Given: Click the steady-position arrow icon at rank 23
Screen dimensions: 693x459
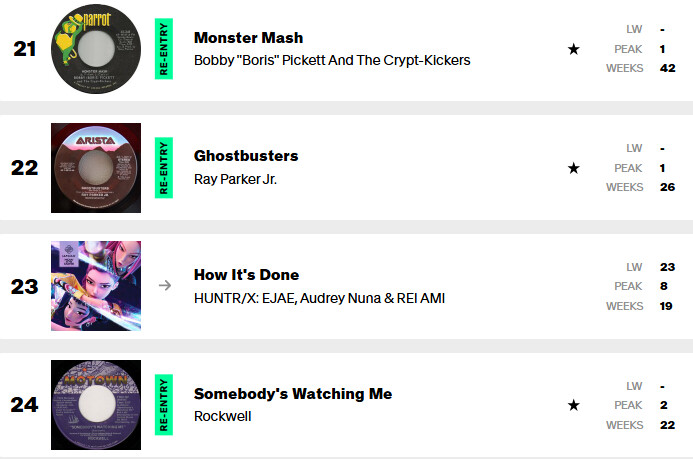Looking at the screenshot, I should tap(165, 285).
